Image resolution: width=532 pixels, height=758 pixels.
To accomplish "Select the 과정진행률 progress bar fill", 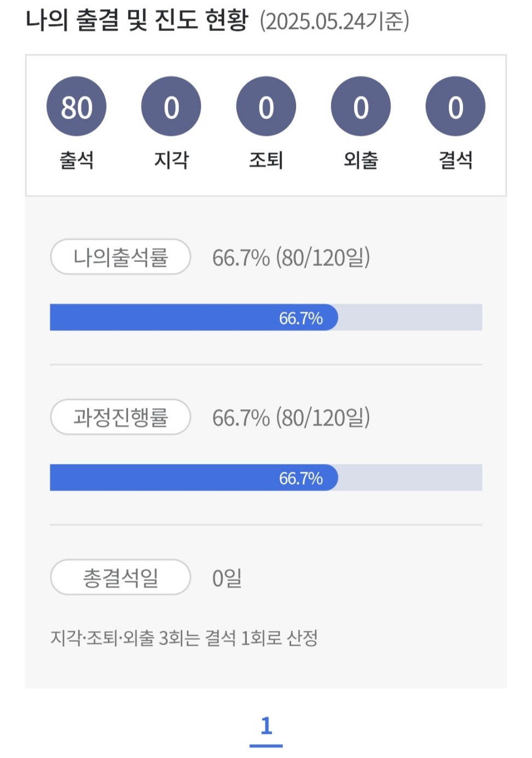I will point(192,478).
